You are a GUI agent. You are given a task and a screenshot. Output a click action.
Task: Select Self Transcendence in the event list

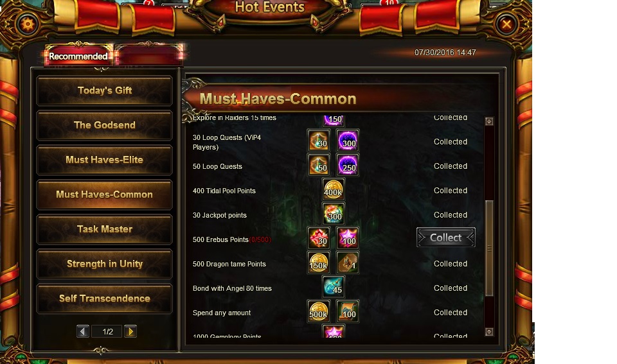[x=104, y=299]
